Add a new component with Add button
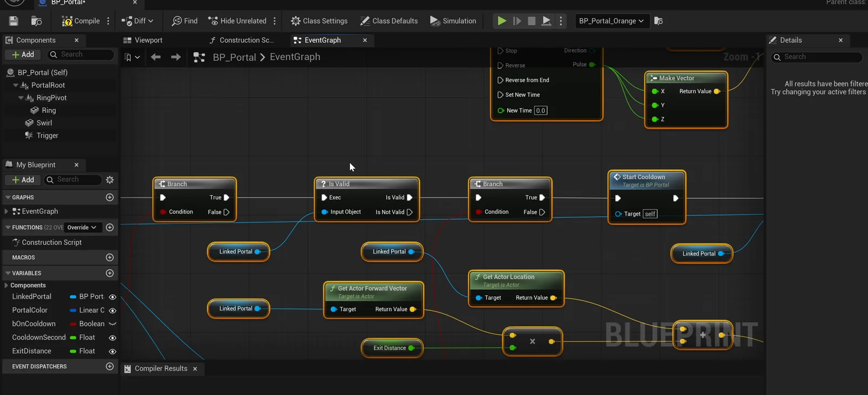 click(23, 55)
